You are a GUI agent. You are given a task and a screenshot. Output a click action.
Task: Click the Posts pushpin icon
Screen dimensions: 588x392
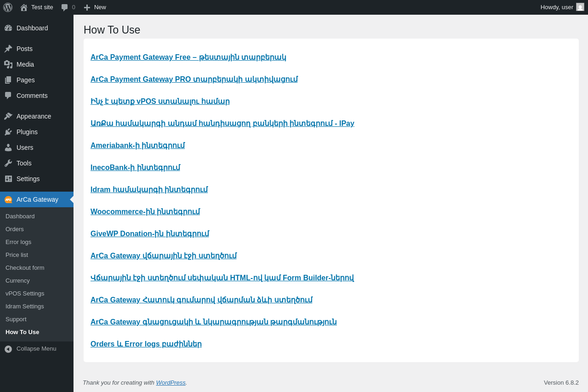[8, 49]
